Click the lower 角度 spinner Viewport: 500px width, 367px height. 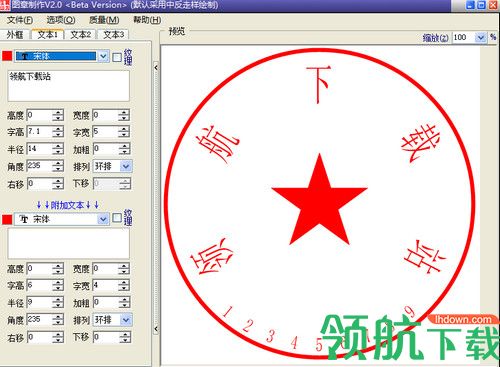[x=58, y=320]
